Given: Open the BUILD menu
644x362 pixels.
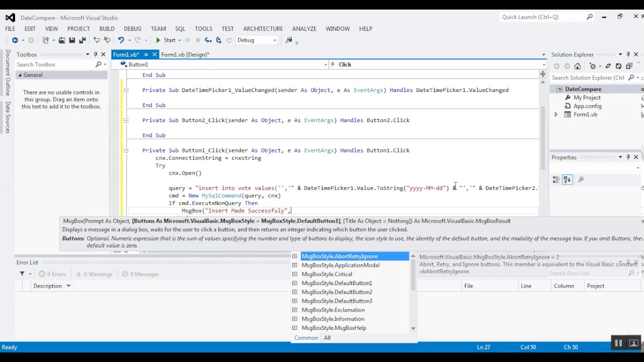Looking at the screenshot, I should point(107,29).
